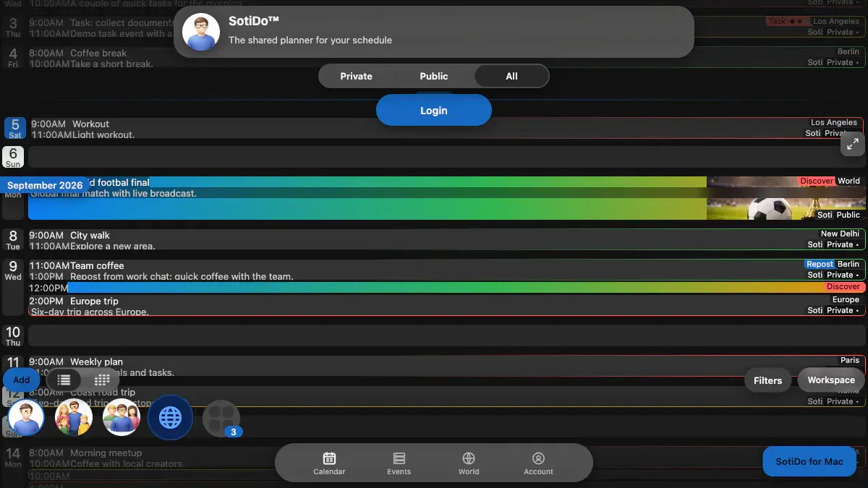Select the blue globe workspace icon

coord(170,417)
